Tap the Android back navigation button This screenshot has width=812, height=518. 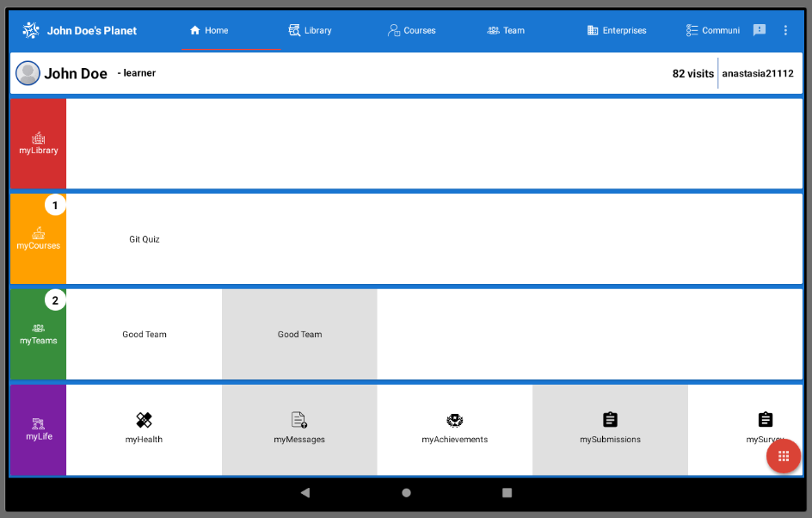pos(305,493)
